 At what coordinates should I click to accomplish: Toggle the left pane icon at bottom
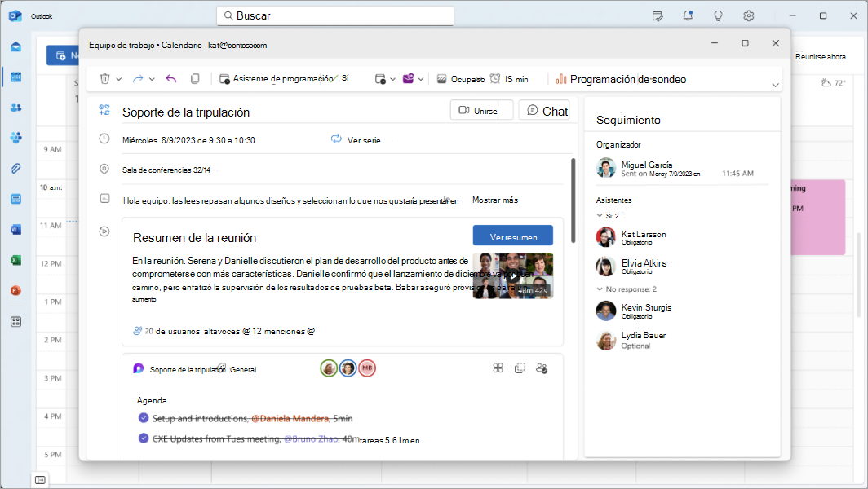pyautogui.click(x=40, y=479)
